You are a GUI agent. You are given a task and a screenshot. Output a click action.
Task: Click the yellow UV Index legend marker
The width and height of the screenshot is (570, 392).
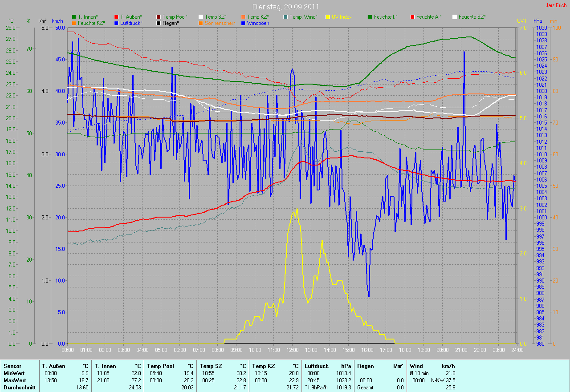pos(328,17)
